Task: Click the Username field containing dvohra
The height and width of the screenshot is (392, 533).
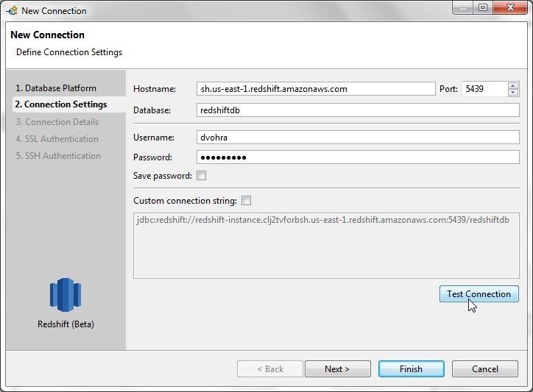Action: click(x=358, y=138)
